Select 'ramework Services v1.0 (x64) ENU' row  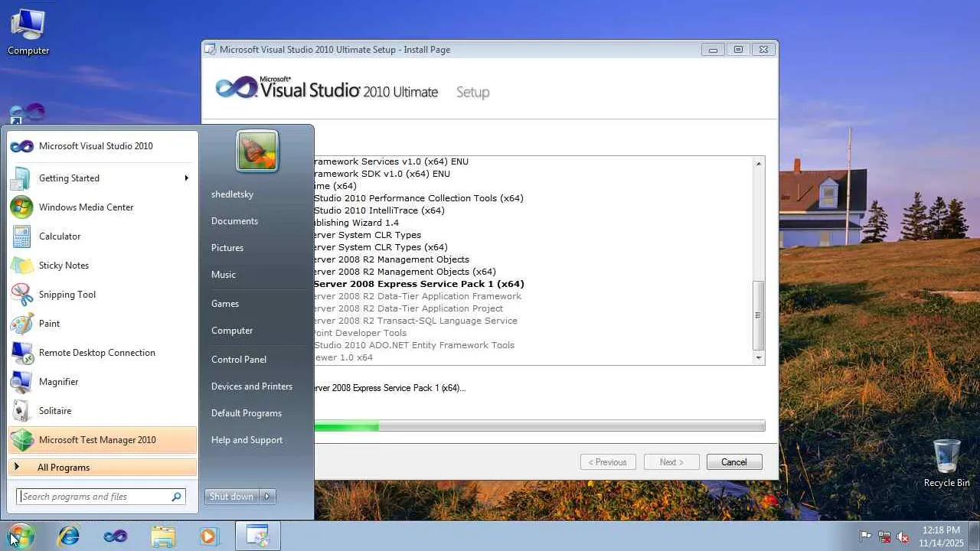click(x=391, y=161)
